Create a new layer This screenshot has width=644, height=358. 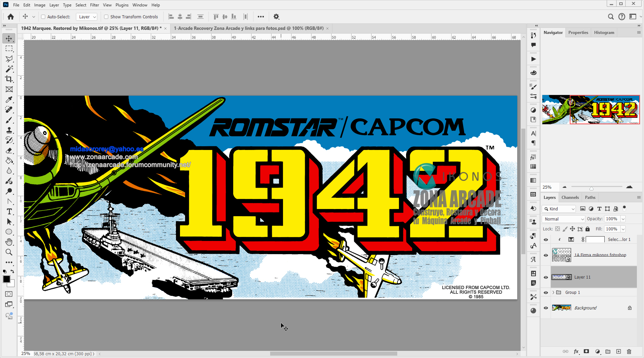coord(619,352)
